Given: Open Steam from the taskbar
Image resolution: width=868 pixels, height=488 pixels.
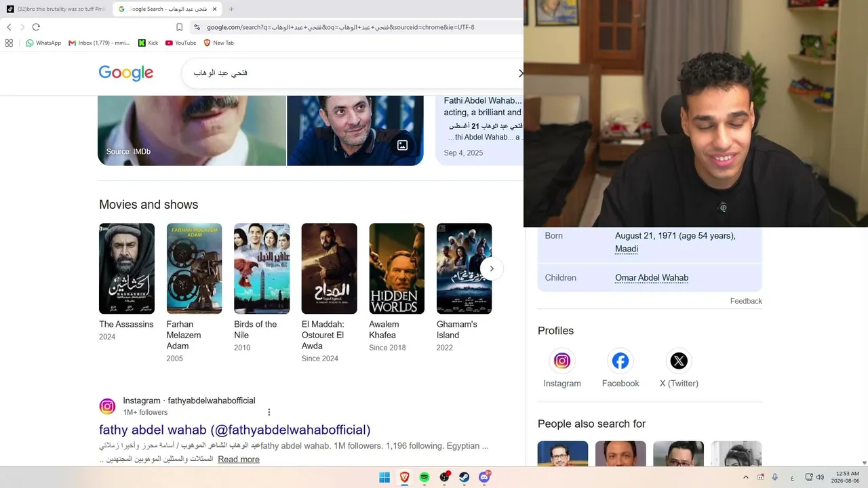Looking at the screenshot, I should point(465,477).
